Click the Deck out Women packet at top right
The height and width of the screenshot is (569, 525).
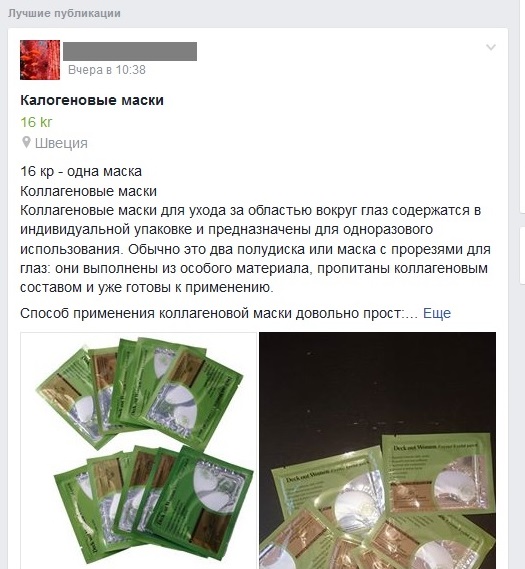point(439,471)
